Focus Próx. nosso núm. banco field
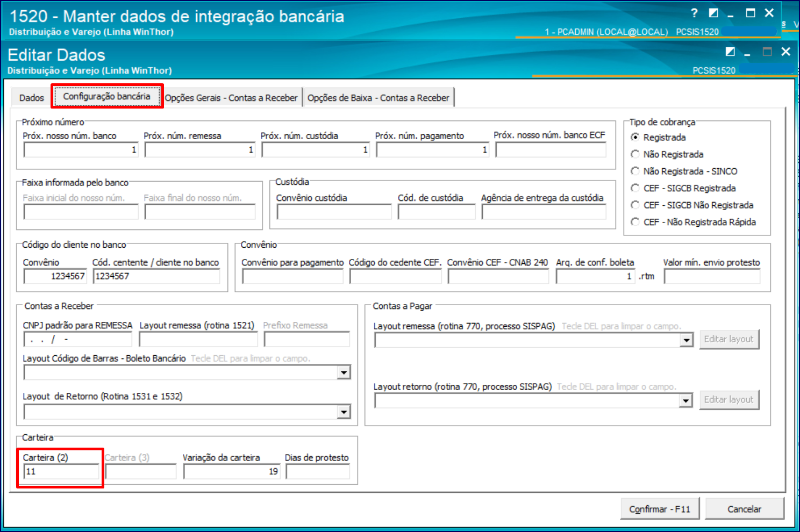This screenshot has width=800, height=532. tap(81, 150)
